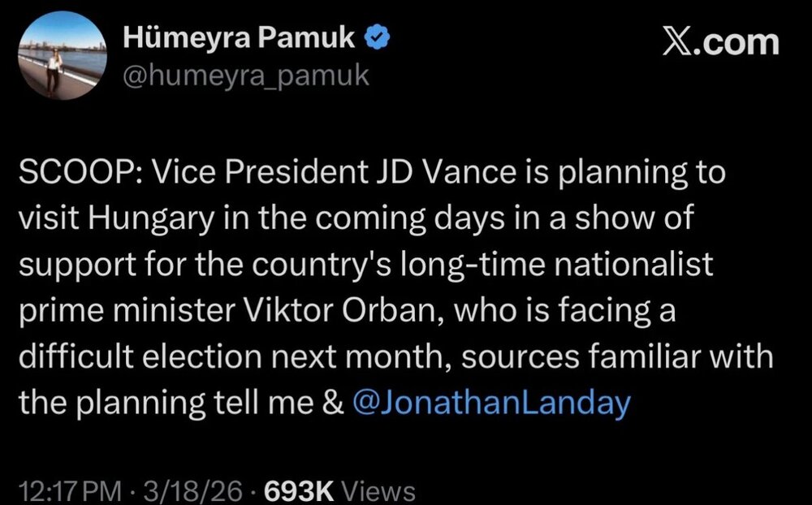The image size is (812, 505).
Task: Click the X logo in the watermark
Action: [683, 40]
